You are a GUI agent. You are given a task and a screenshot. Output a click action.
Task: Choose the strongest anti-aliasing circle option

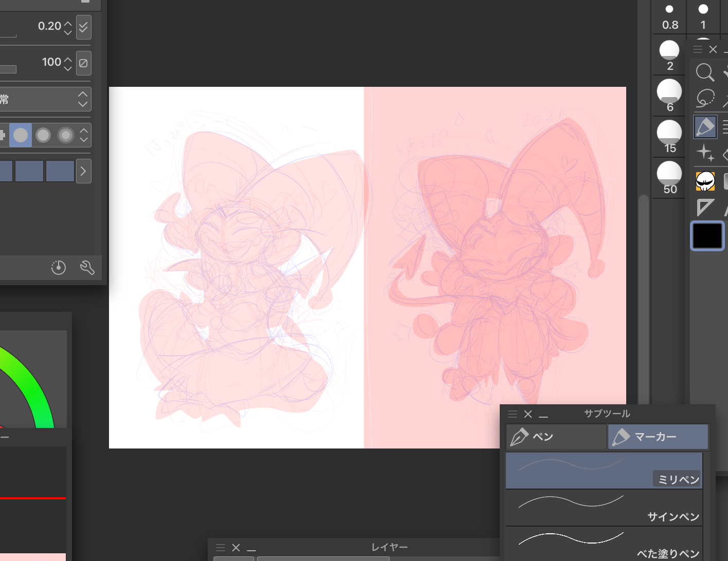tap(66, 135)
